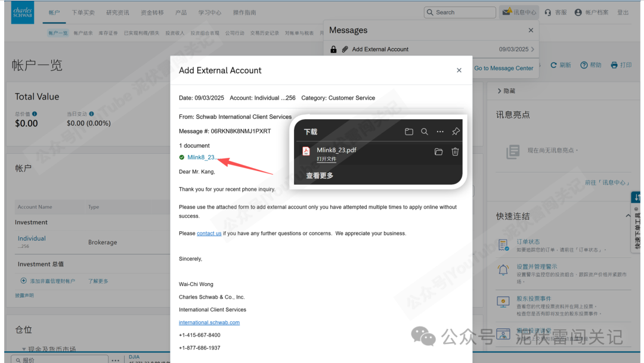644x363 pixels.
Task: Click the magnifier in the Search box
Action: [430, 13]
